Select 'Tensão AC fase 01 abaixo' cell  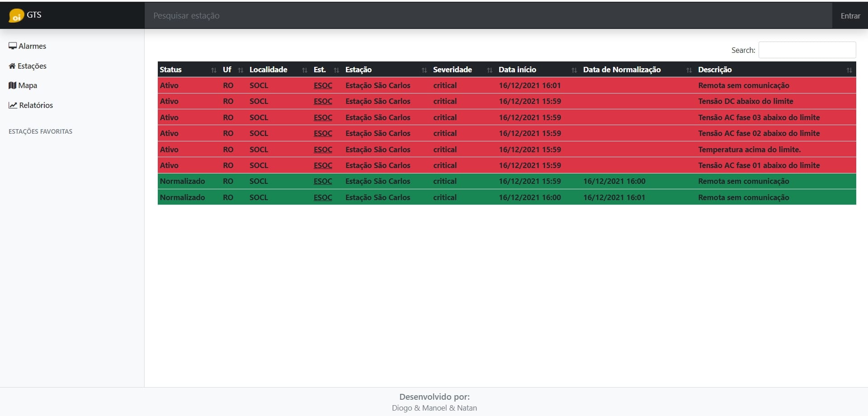(759, 165)
